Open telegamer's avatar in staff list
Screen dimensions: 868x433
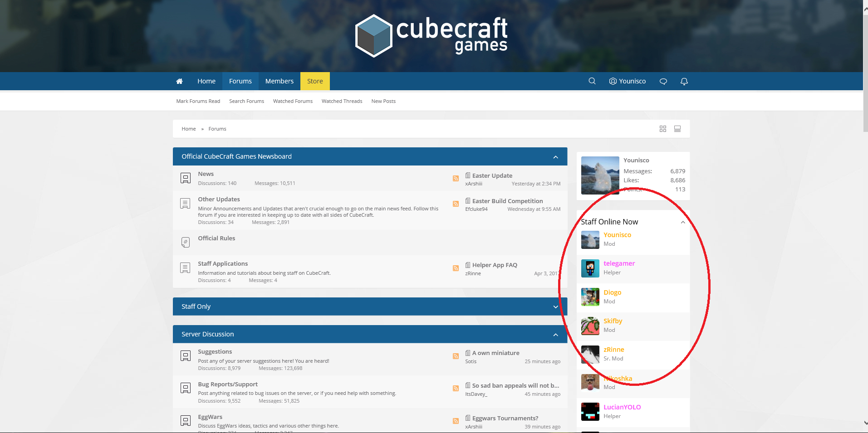coord(590,268)
